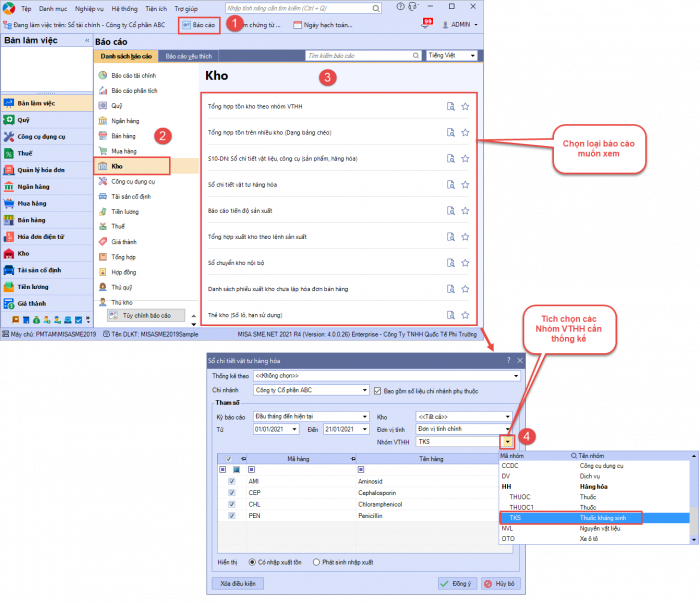The width and height of the screenshot is (700, 603).
Task: Open the Ngân hàng module in left sidebar
Action: tap(34, 186)
